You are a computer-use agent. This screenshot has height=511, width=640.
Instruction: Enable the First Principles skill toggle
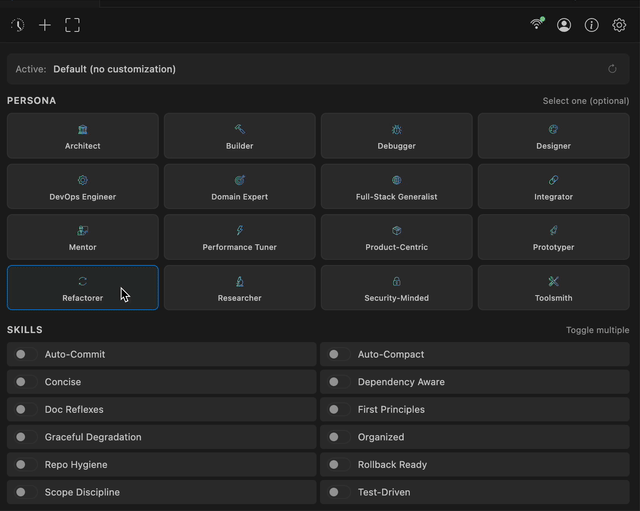click(x=339, y=409)
